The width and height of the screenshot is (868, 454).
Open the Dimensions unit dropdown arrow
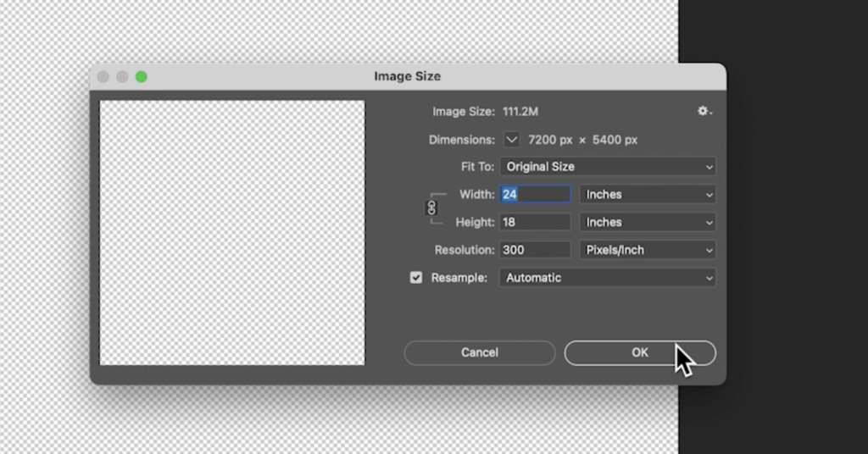point(511,140)
